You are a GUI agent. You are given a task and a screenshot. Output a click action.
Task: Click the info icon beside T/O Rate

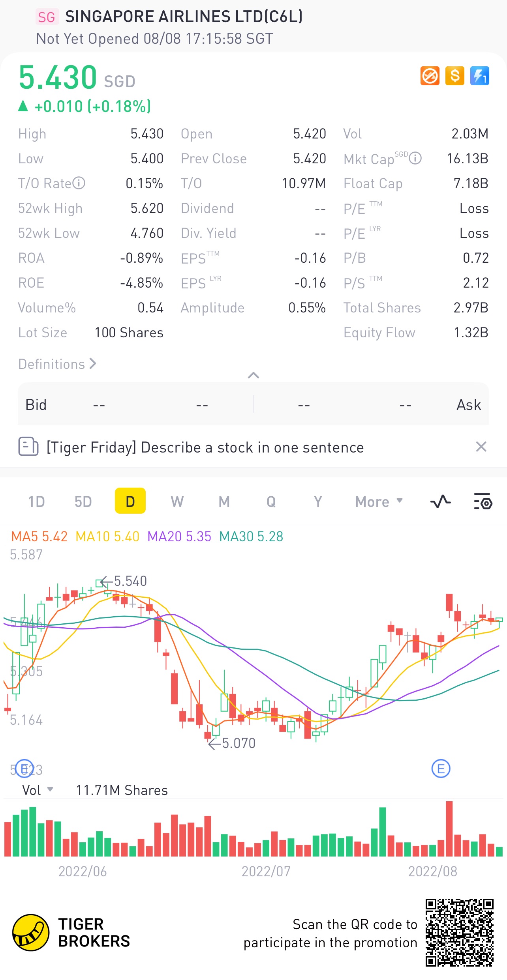pos(79,183)
